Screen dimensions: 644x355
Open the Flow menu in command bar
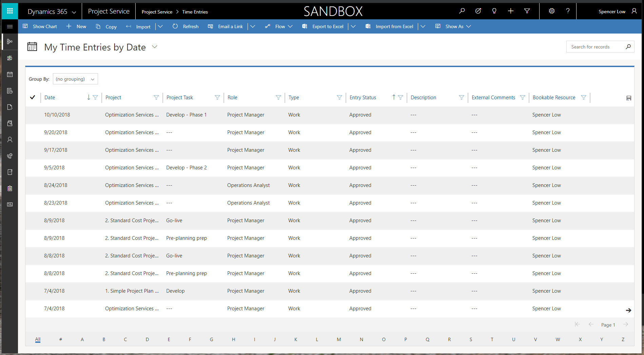(x=279, y=26)
